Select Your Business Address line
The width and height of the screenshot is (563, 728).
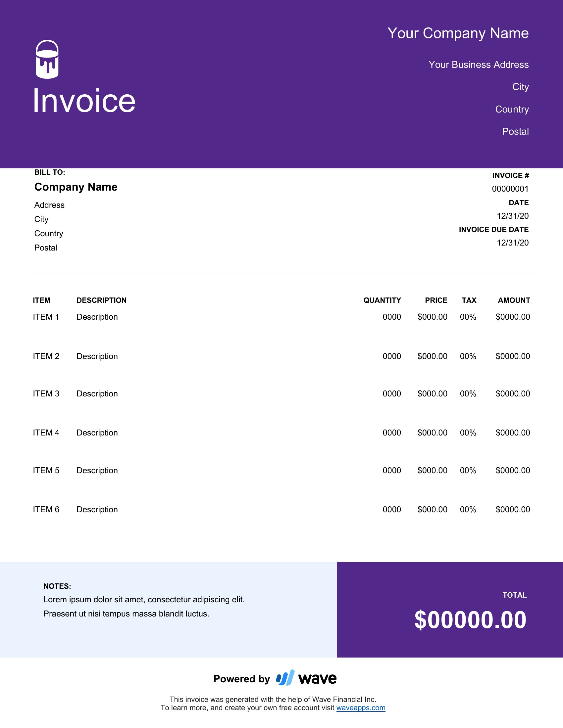point(479,64)
